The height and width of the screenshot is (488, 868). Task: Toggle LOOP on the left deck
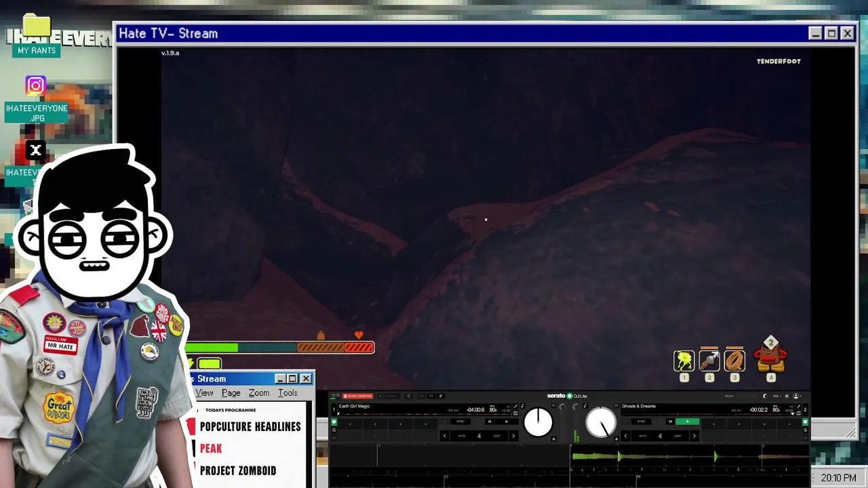pyautogui.click(x=496, y=436)
